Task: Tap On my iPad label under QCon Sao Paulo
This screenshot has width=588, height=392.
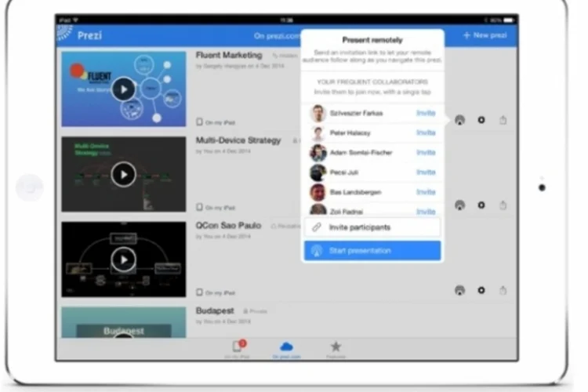Action: click(x=216, y=292)
